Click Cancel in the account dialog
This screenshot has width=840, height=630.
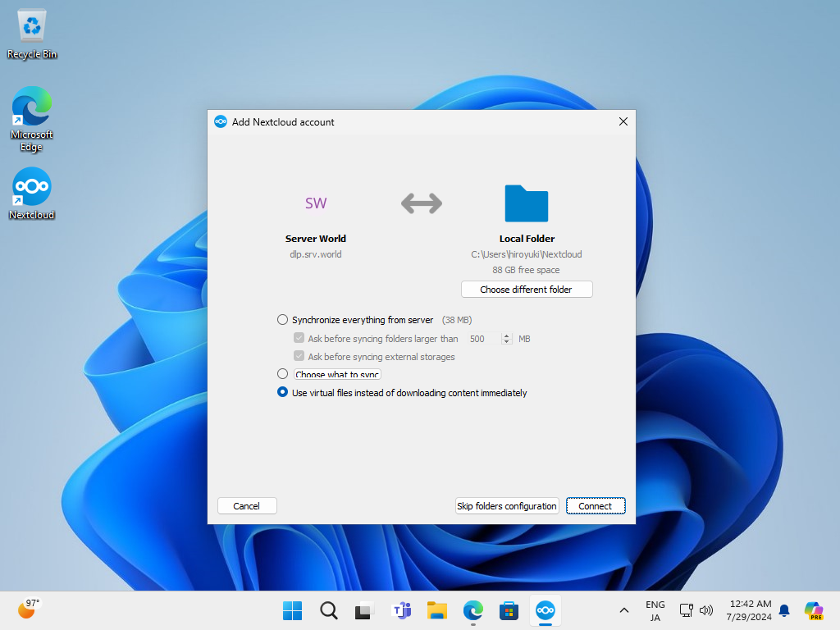[x=247, y=505]
